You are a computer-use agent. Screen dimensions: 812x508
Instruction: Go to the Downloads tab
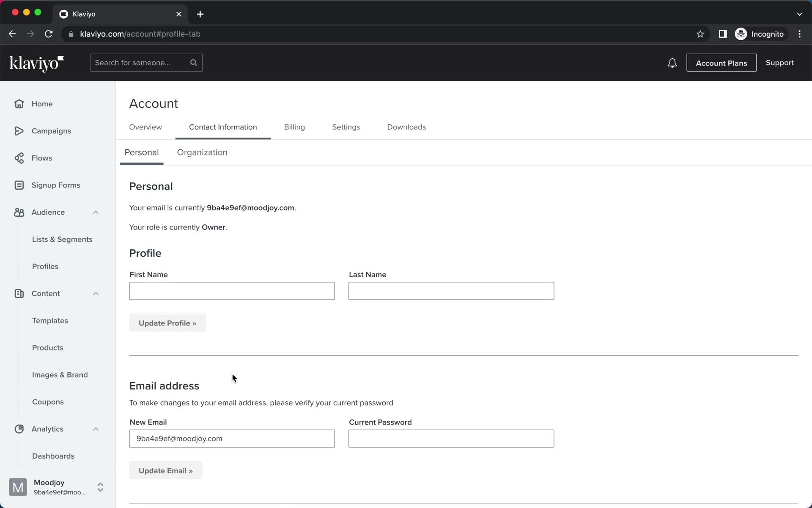[406, 127]
